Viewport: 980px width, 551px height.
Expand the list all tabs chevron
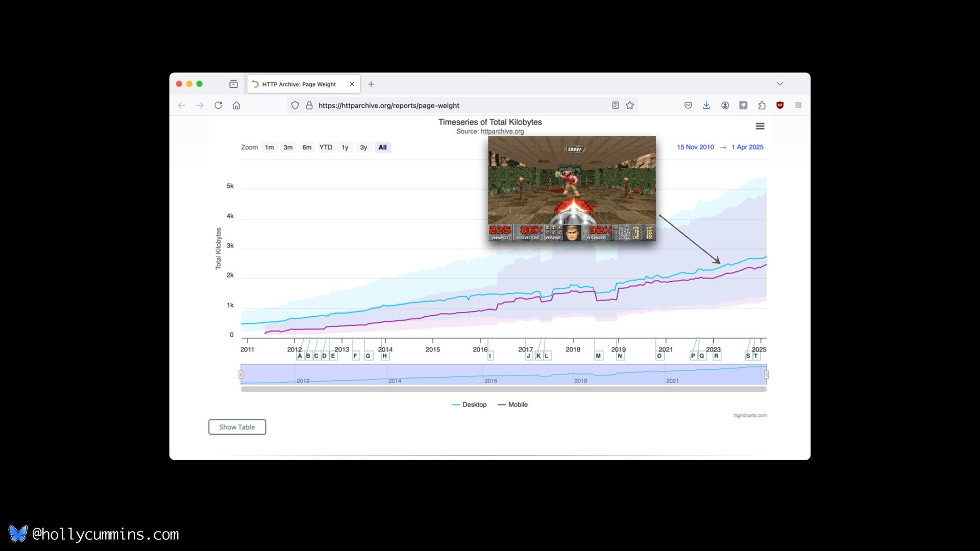tap(780, 84)
